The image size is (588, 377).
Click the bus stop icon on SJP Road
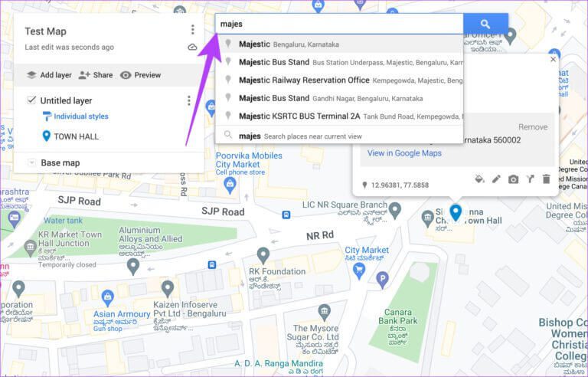(x=286, y=215)
